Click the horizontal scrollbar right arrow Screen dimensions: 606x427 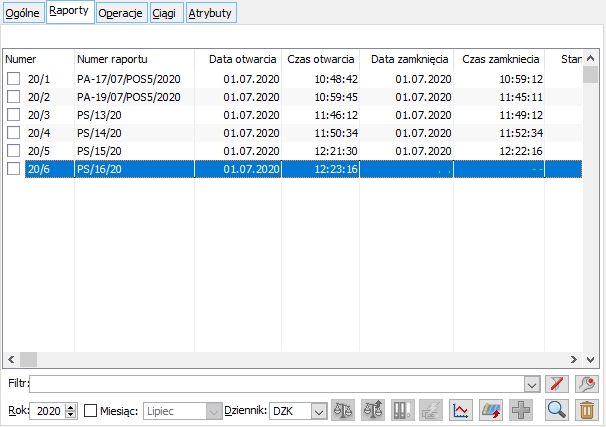coord(574,359)
